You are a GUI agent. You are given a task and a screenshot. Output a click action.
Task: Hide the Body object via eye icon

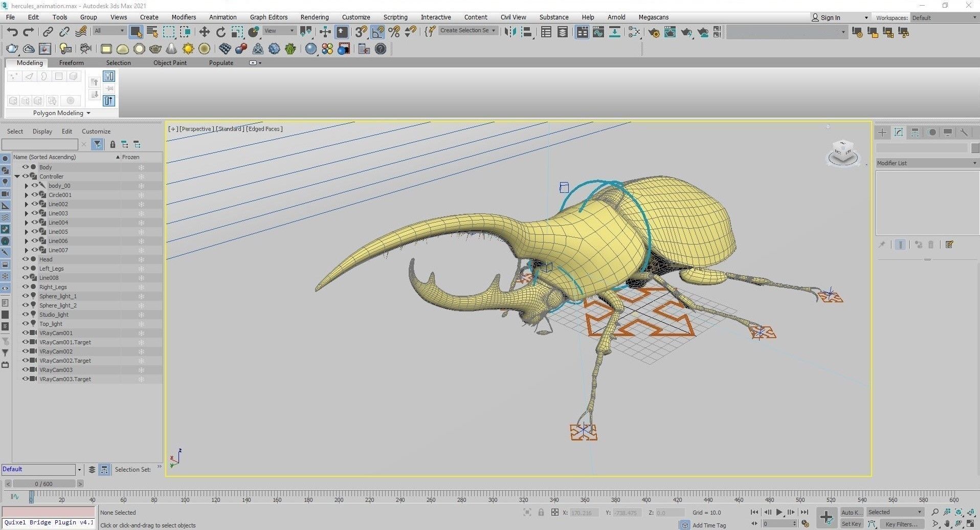point(25,167)
